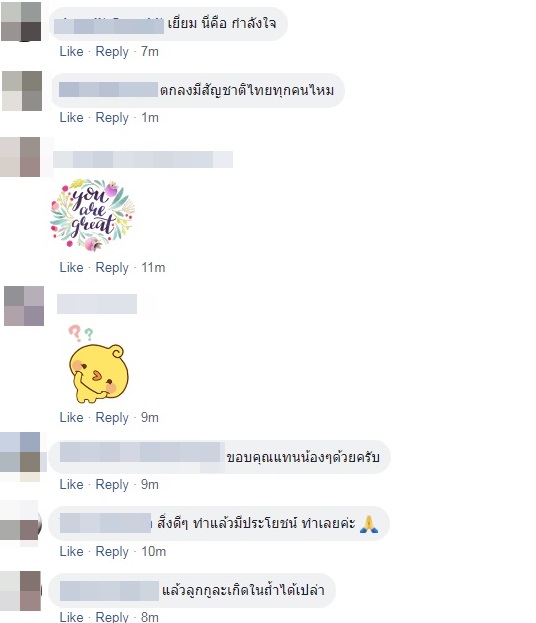Open avatar beside the chick sticker comment

[24, 306]
